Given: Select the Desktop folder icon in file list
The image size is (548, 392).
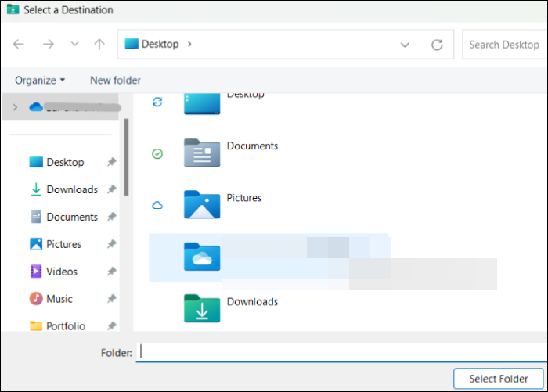Looking at the screenshot, I should pos(202,104).
